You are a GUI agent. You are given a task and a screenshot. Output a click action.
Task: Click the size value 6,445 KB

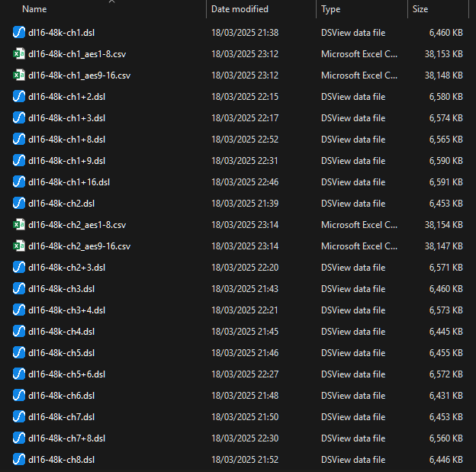pos(446,332)
